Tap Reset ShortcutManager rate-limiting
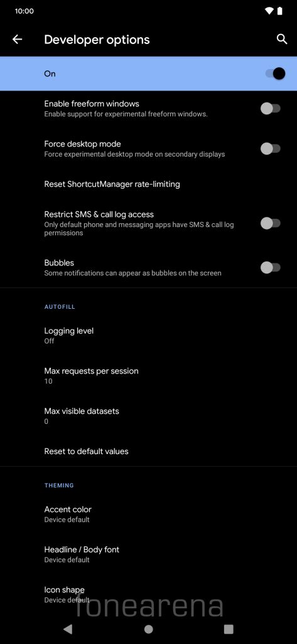The width and height of the screenshot is (297, 644). (x=148, y=184)
